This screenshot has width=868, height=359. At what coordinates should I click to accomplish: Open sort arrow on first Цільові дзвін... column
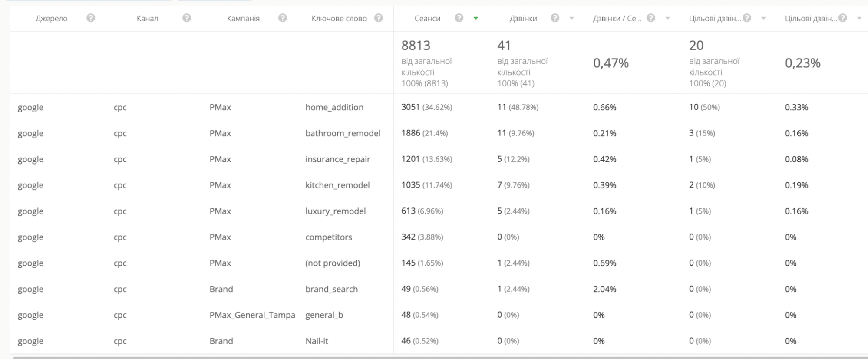click(763, 19)
